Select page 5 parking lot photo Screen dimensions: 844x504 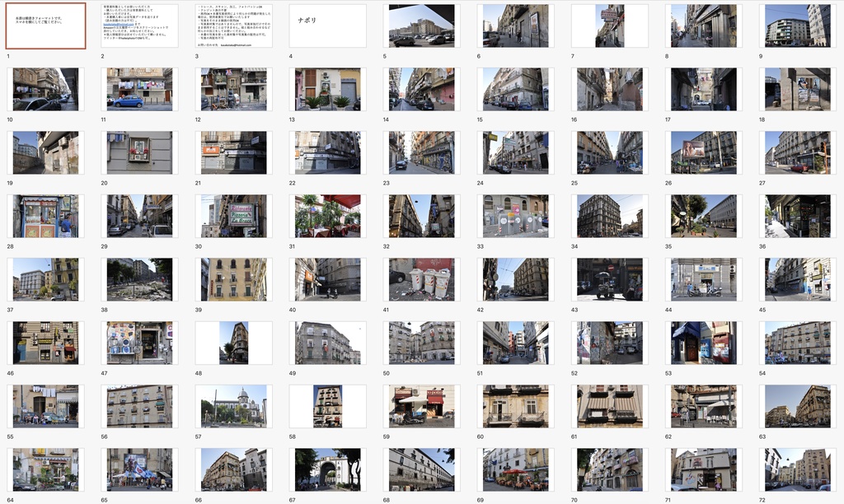(x=421, y=26)
